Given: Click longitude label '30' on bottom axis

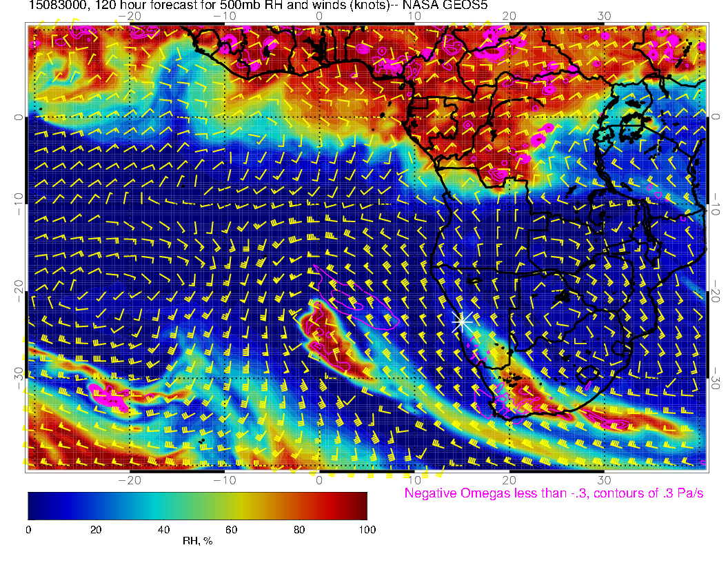Looking at the screenshot, I should 604,480.
